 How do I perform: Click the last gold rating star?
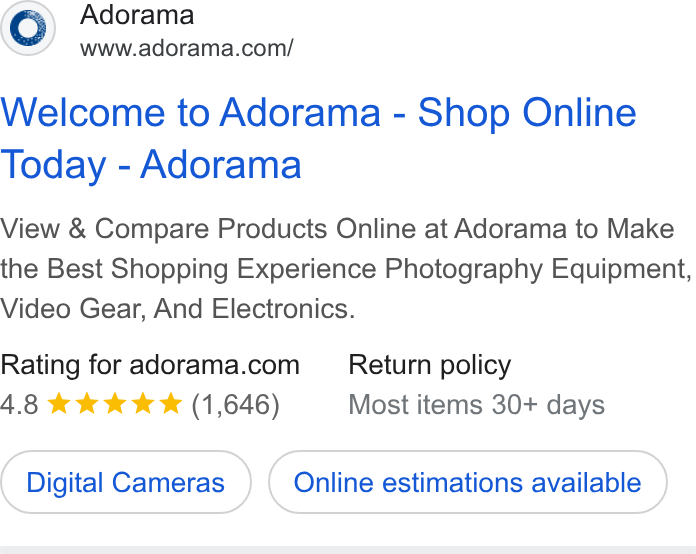coord(171,404)
